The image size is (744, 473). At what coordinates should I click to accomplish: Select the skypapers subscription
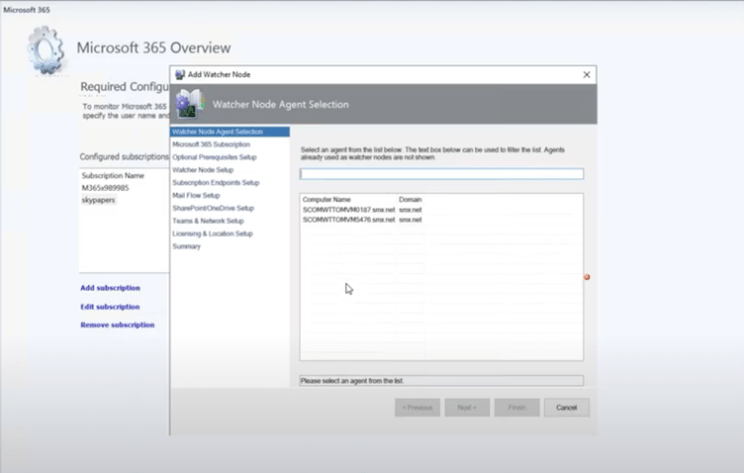click(98, 200)
